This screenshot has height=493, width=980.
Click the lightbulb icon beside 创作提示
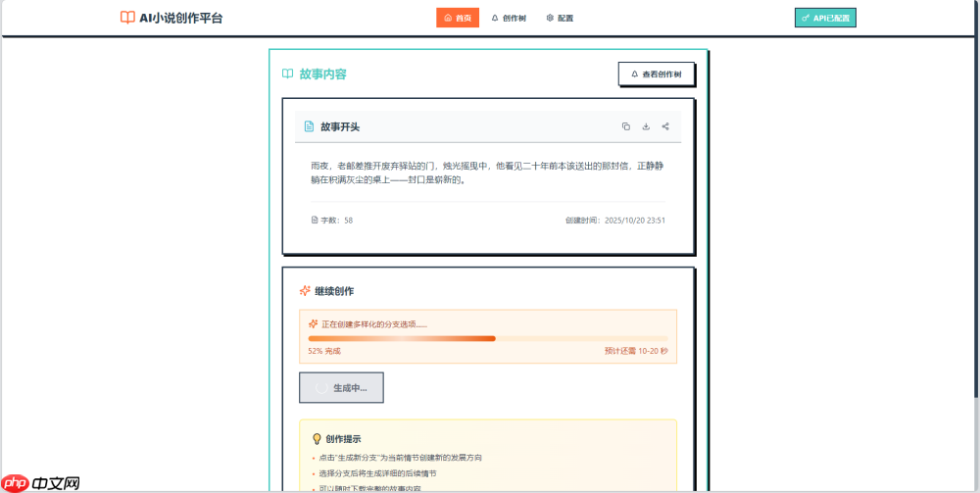pos(317,439)
